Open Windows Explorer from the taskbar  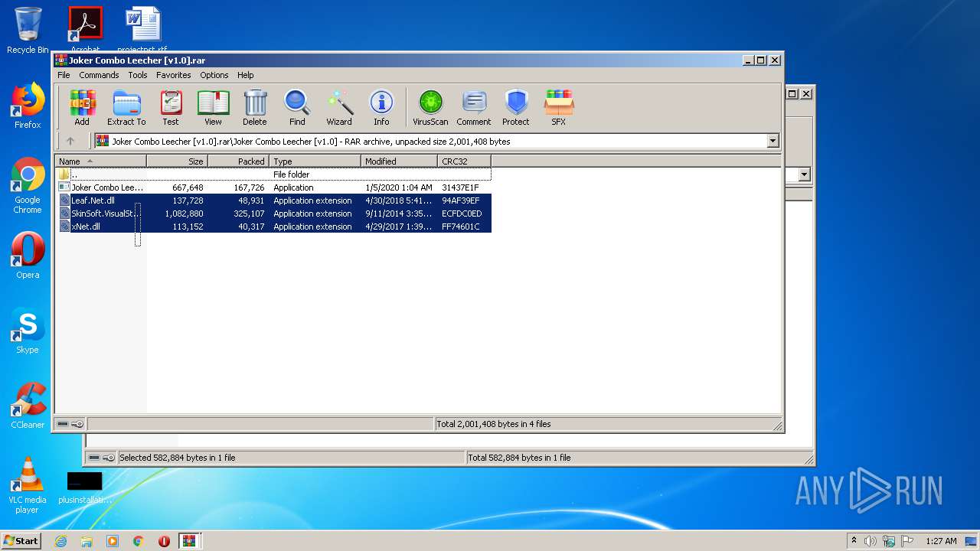click(x=87, y=541)
